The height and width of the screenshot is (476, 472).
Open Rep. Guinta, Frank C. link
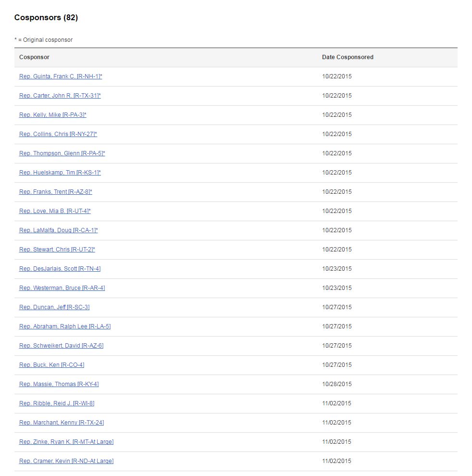[61, 76]
